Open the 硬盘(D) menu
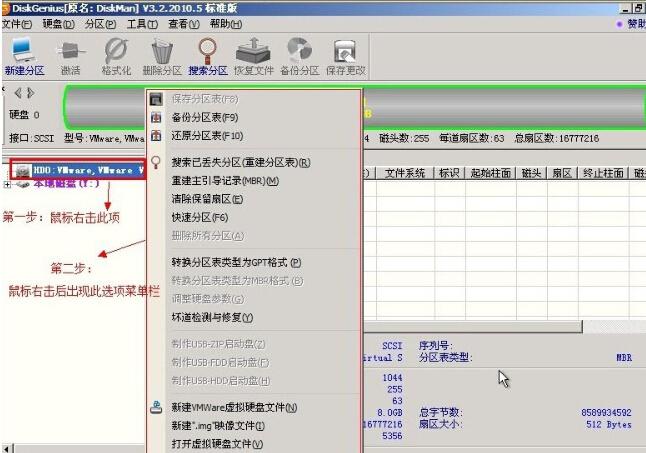Image resolution: width=646 pixels, height=453 pixels. point(59,24)
